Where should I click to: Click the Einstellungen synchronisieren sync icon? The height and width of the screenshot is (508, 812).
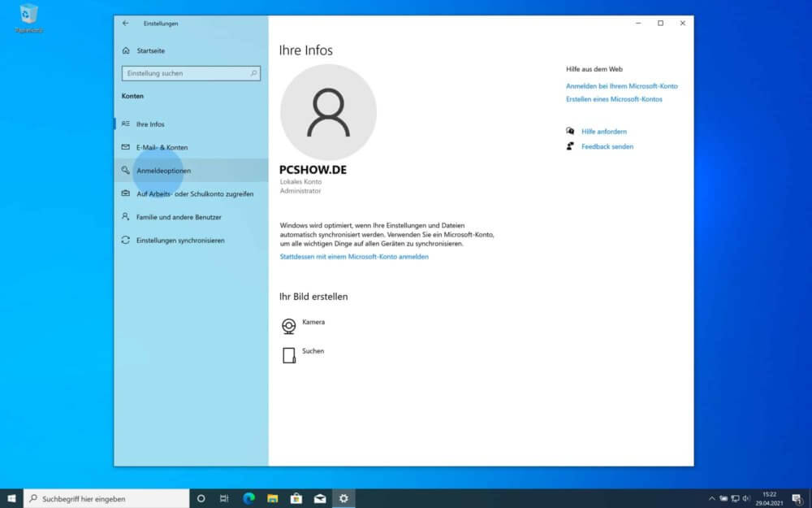click(x=126, y=241)
